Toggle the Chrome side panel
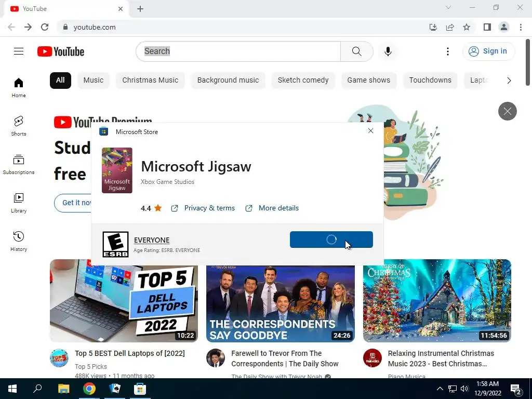The width and height of the screenshot is (532, 399). [487, 27]
